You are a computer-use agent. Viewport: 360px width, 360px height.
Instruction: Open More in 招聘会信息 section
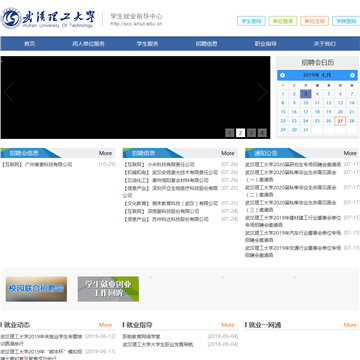pyautogui.click(x=105, y=153)
